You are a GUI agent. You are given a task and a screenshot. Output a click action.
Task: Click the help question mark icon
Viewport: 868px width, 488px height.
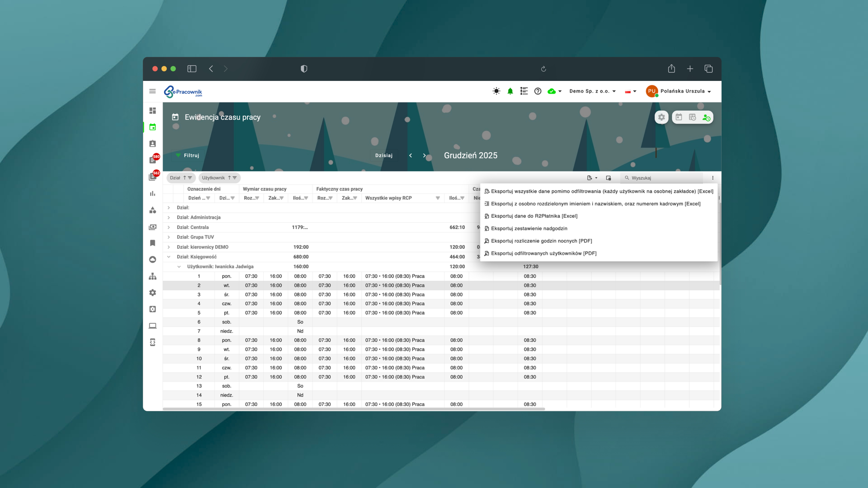[538, 91]
